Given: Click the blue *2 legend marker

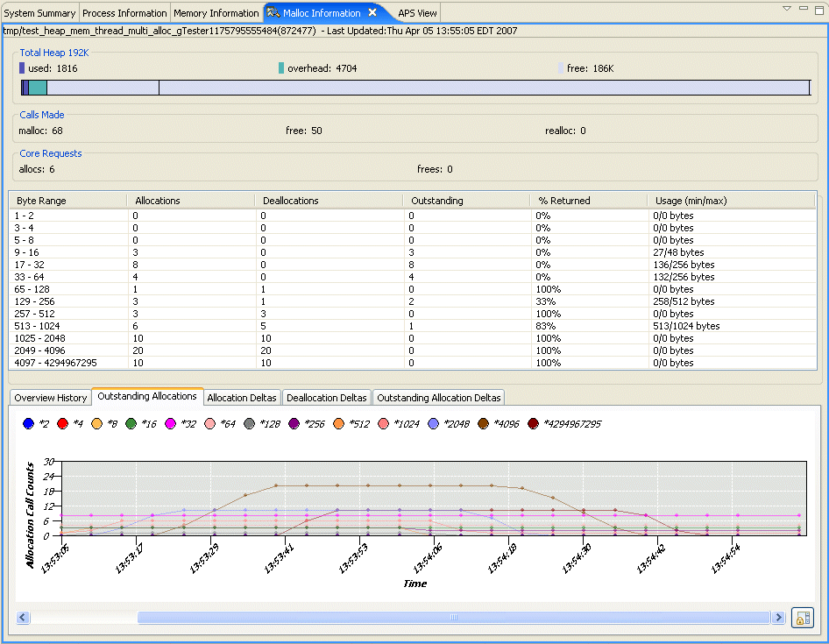Looking at the screenshot, I should (x=29, y=423).
